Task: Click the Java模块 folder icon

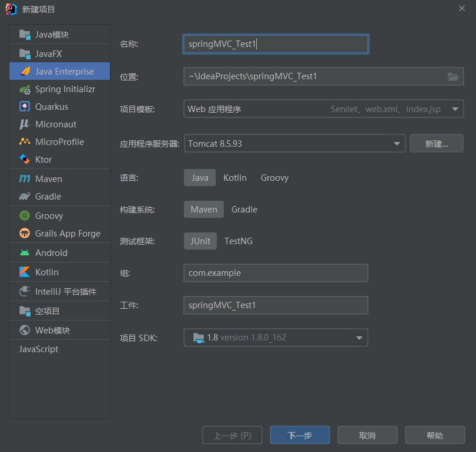Action: pos(25,35)
